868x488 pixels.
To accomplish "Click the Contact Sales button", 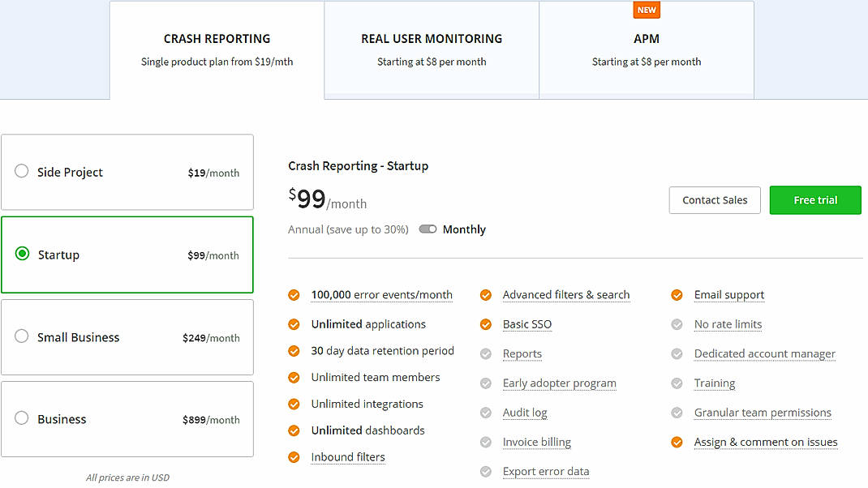I will 714,199.
